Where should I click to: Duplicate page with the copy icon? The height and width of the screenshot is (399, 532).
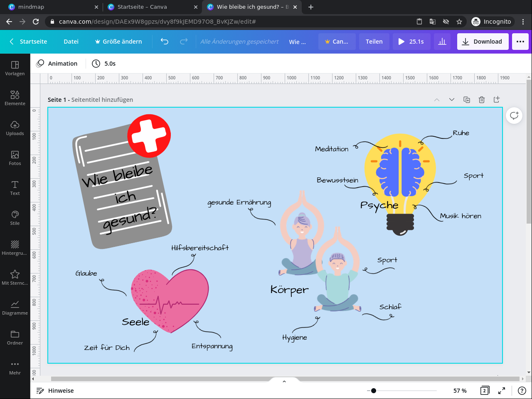[x=467, y=100]
